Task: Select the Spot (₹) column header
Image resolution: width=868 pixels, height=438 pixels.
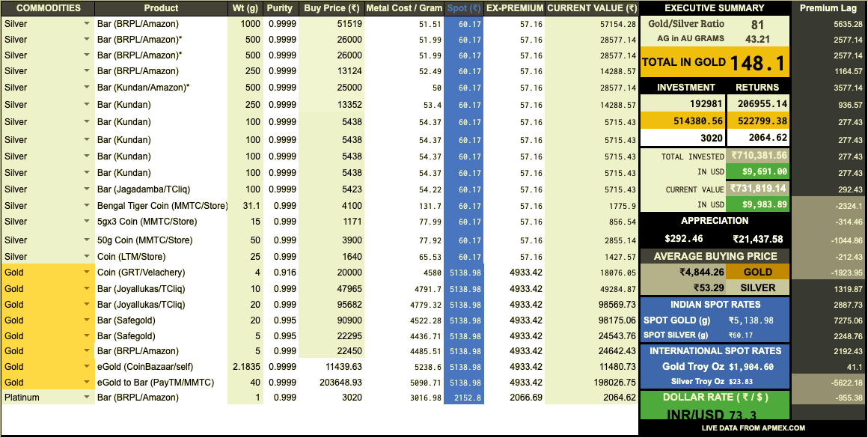Action: [x=462, y=8]
